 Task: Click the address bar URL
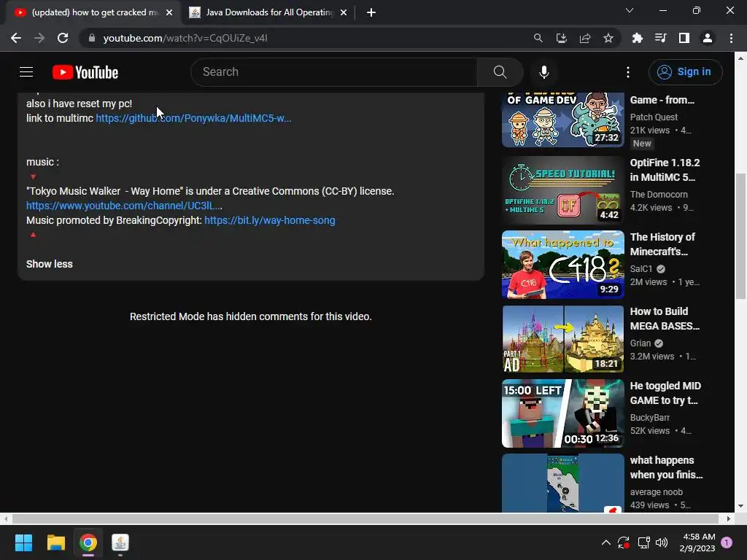[x=185, y=38]
